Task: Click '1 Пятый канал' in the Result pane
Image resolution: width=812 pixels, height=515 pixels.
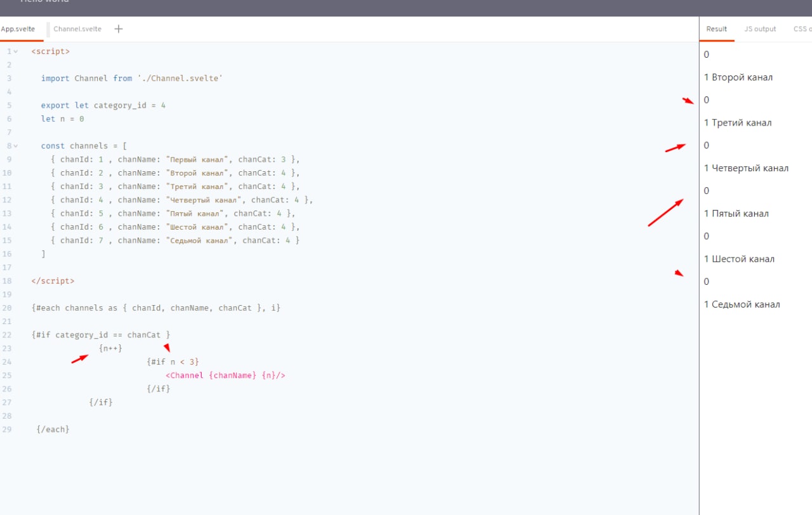Action: tap(737, 213)
